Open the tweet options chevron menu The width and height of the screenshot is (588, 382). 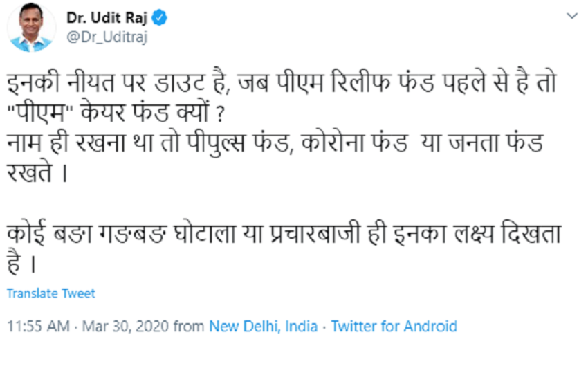pyautogui.click(x=571, y=15)
